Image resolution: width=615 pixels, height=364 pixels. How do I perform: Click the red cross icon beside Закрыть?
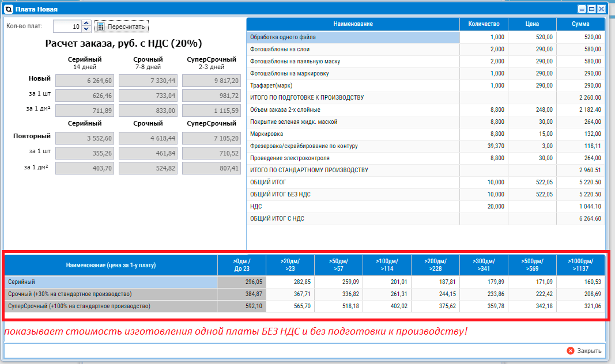click(570, 351)
